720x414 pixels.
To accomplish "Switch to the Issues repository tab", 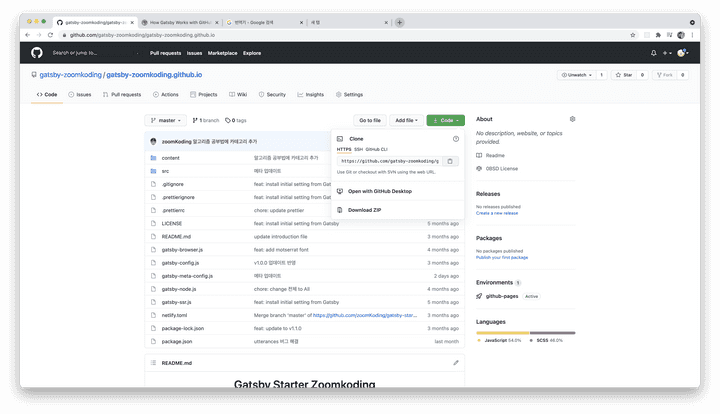I will click(x=80, y=95).
